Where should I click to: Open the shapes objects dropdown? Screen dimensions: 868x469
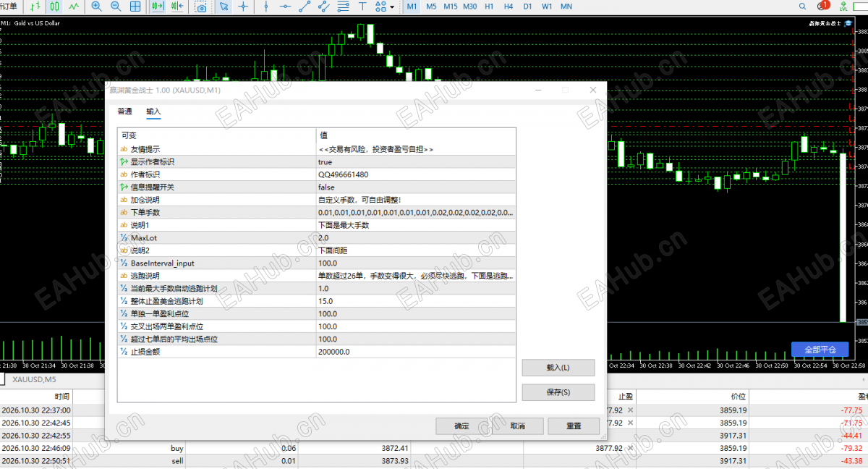point(384,7)
